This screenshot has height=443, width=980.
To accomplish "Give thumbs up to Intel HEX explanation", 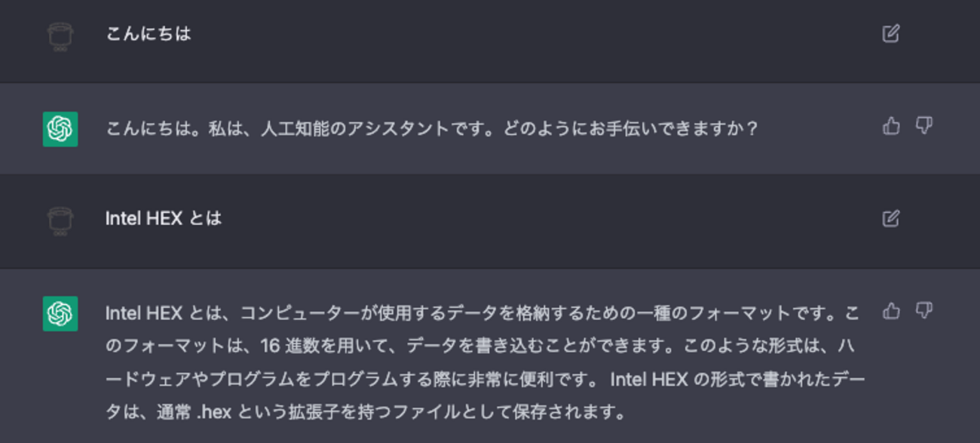I will 891,311.
